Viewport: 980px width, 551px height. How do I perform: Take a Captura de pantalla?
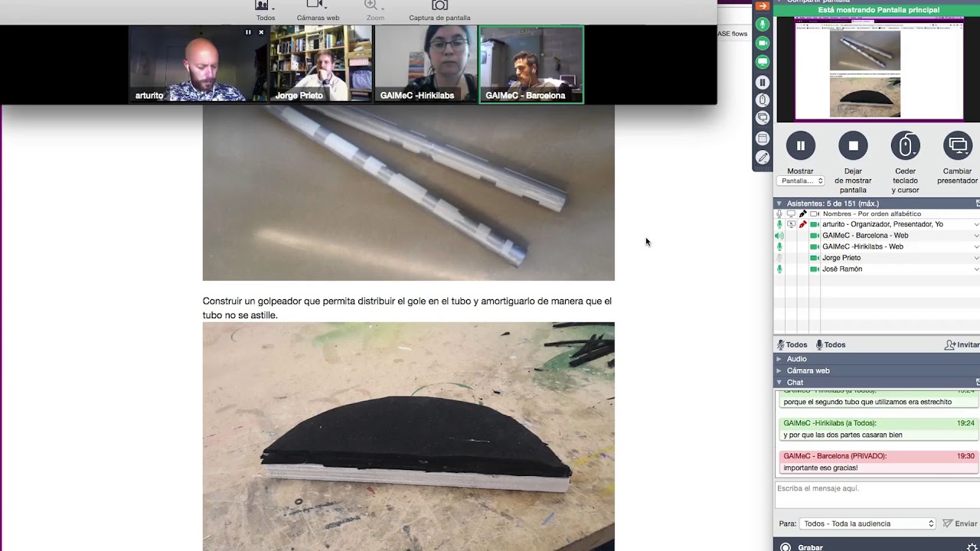pos(439,11)
